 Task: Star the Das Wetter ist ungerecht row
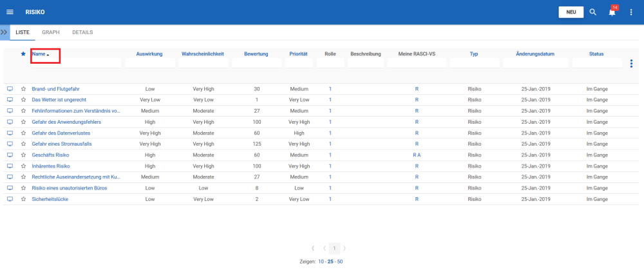[23, 100]
